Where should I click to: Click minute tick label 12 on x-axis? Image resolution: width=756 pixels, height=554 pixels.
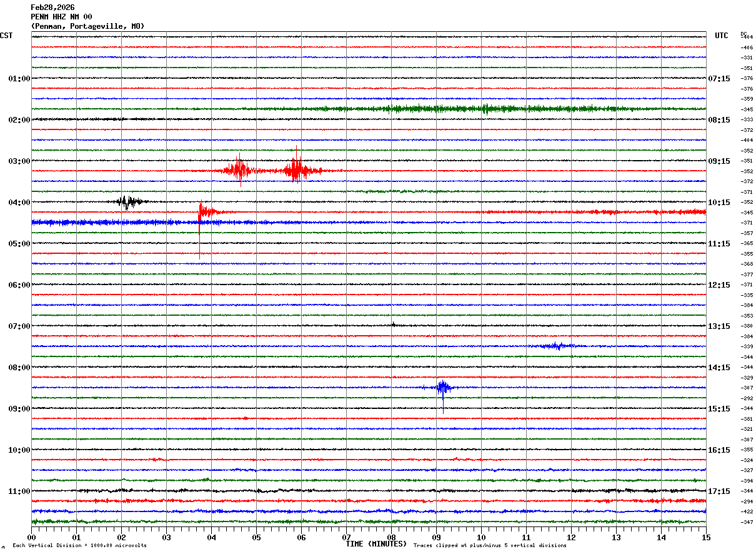pos(571,537)
